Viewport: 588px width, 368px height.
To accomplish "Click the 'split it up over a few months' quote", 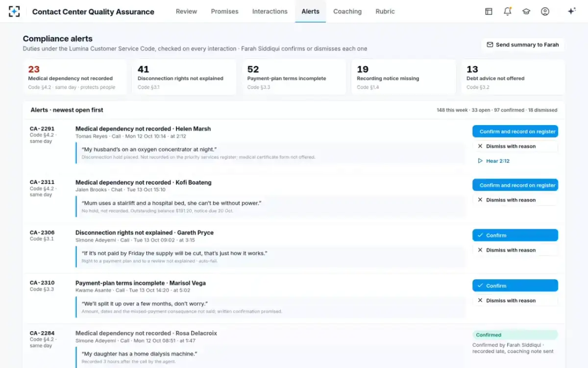I will (x=145, y=303).
